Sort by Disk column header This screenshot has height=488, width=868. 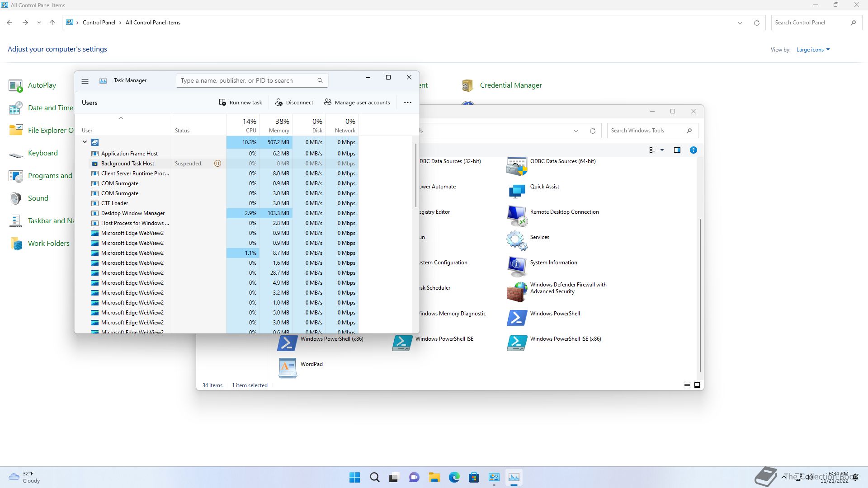[x=309, y=125]
